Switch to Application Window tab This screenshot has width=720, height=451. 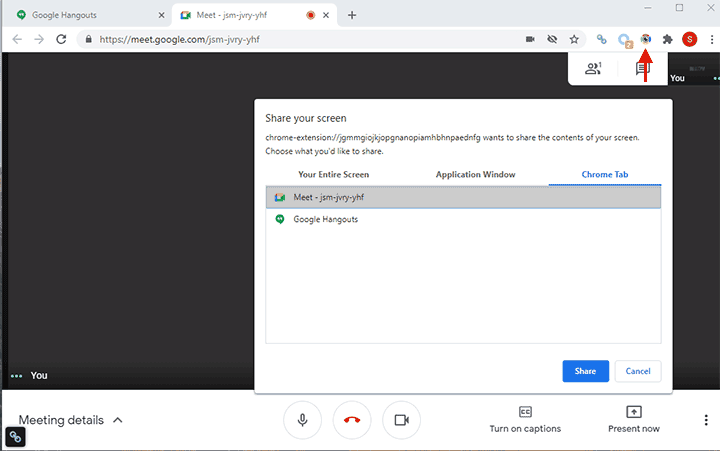tap(475, 175)
